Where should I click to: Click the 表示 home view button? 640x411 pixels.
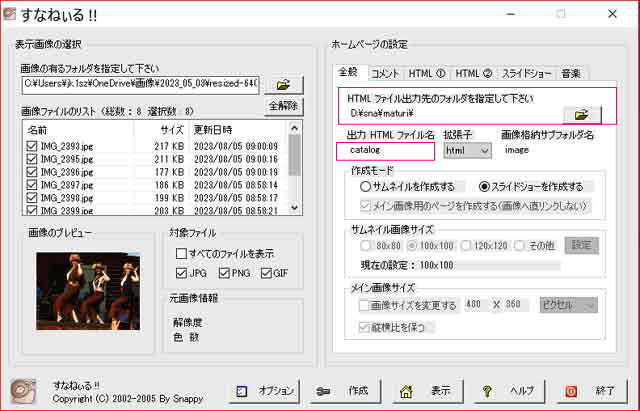(423, 390)
